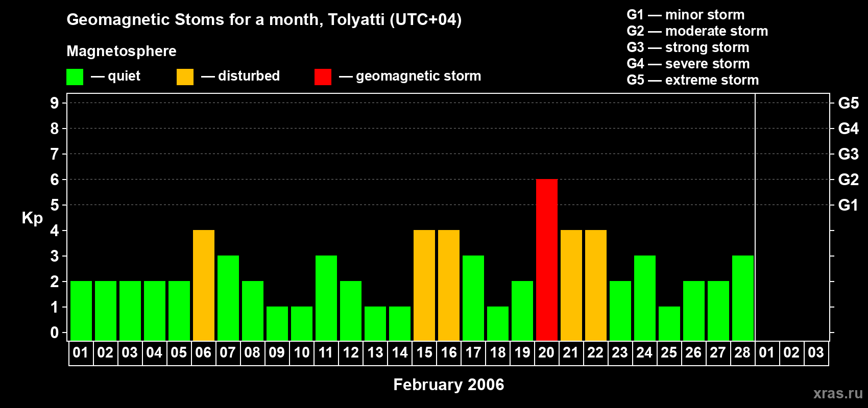Screen dimensions: 868x408
Task: Click the day label 14
Action: point(399,352)
